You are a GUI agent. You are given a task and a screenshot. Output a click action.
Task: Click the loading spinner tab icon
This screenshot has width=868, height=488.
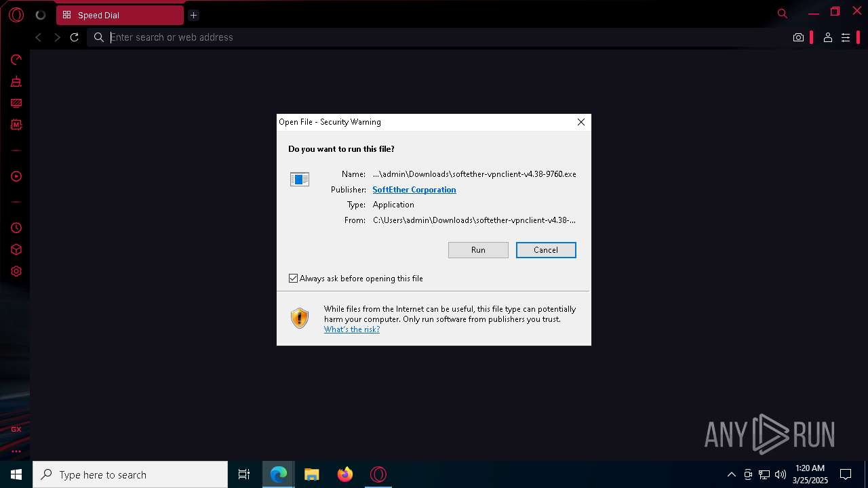[41, 15]
